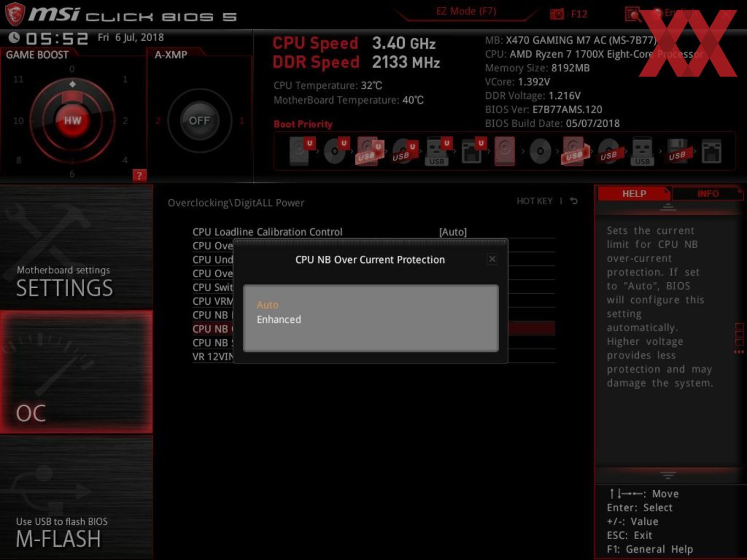Image resolution: width=747 pixels, height=560 pixels.
Task: Click the help panel top scroll handle
Action: (668, 206)
